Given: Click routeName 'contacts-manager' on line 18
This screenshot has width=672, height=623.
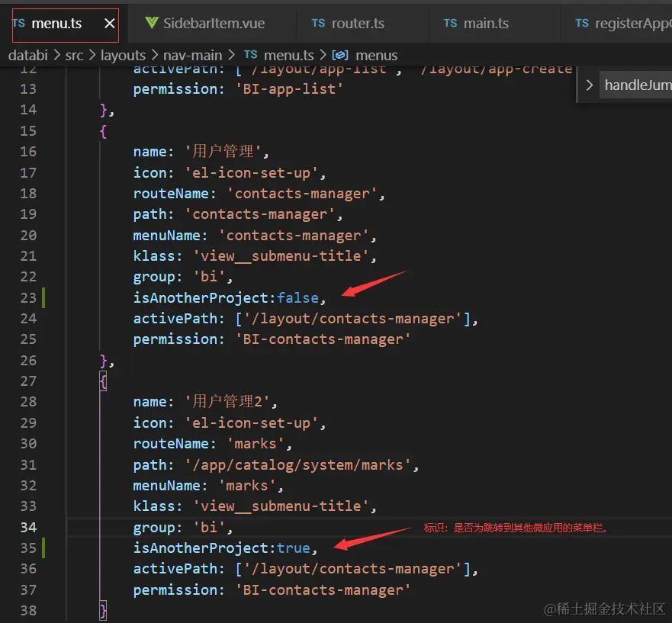Looking at the screenshot, I should coord(302,194).
